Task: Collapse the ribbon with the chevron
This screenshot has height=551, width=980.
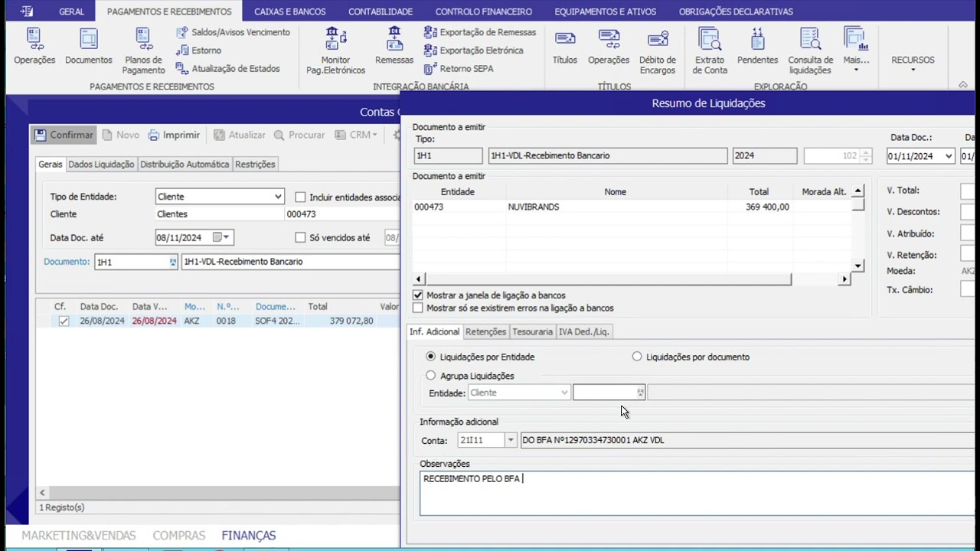Action: 963,84
